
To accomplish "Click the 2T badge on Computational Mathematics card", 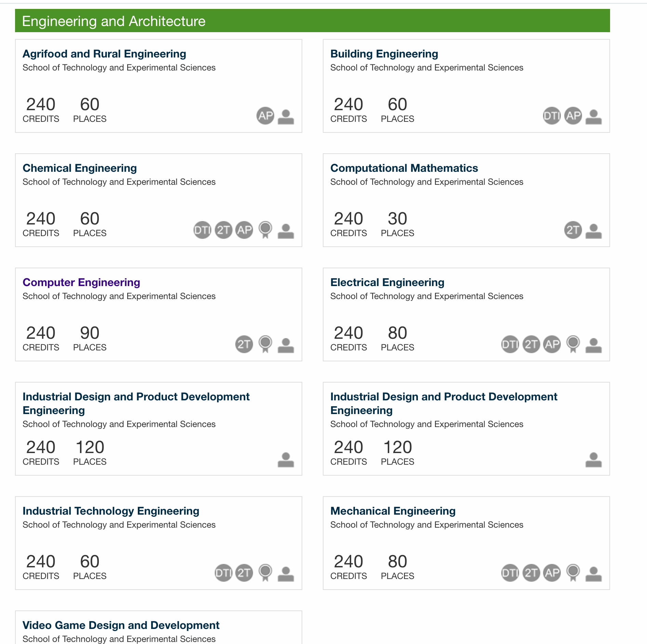I will 573,230.
